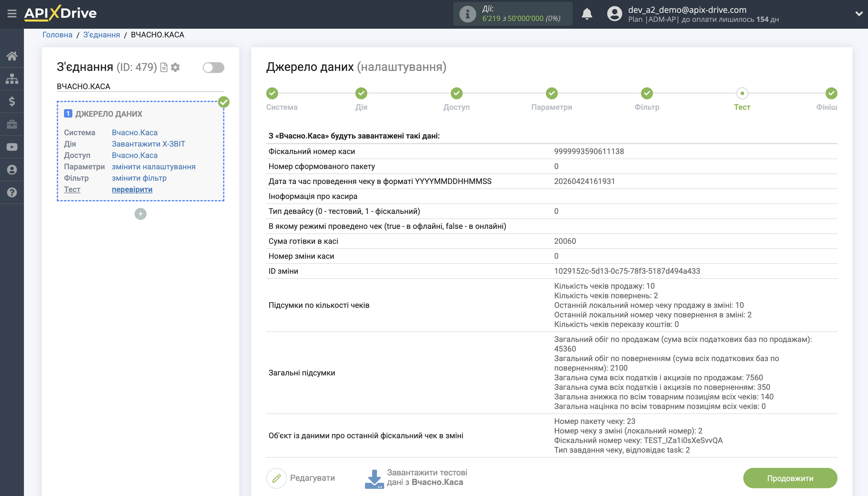Open the briefcase icon in sidebar

click(x=12, y=124)
